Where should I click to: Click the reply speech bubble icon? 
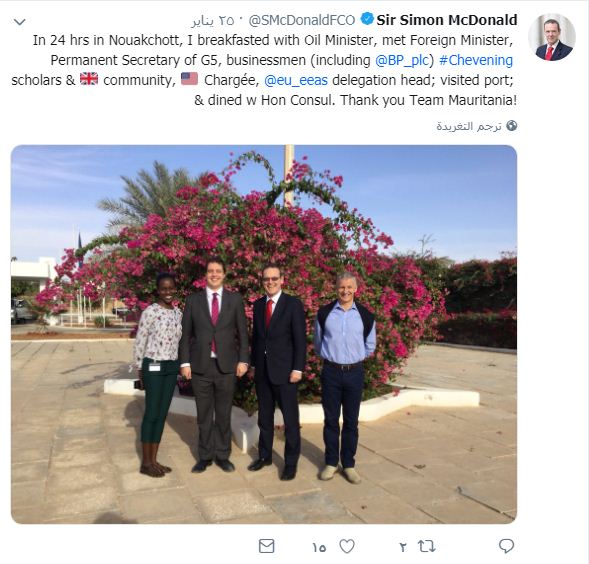tap(506, 546)
